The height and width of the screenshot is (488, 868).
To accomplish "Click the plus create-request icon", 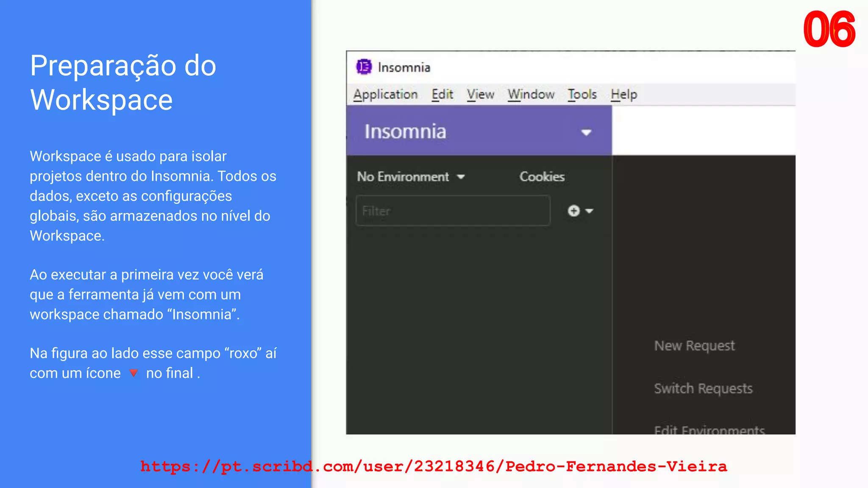I will pos(574,211).
